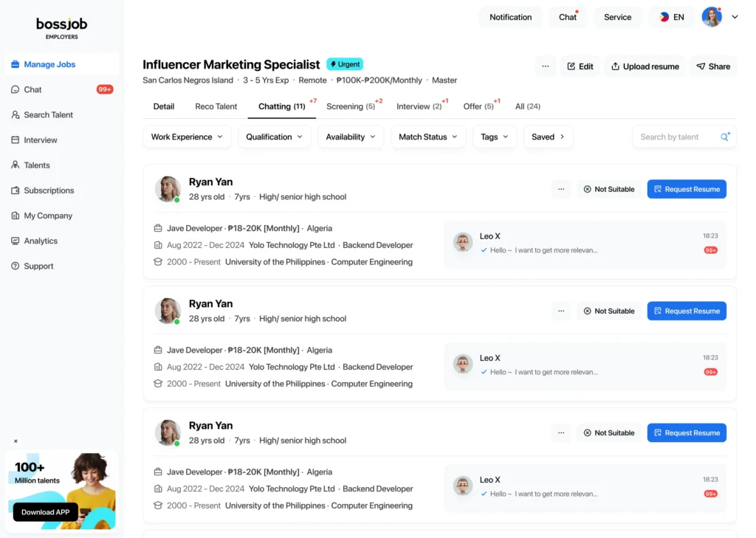Expand the account menu chevron

(x=735, y=17)
